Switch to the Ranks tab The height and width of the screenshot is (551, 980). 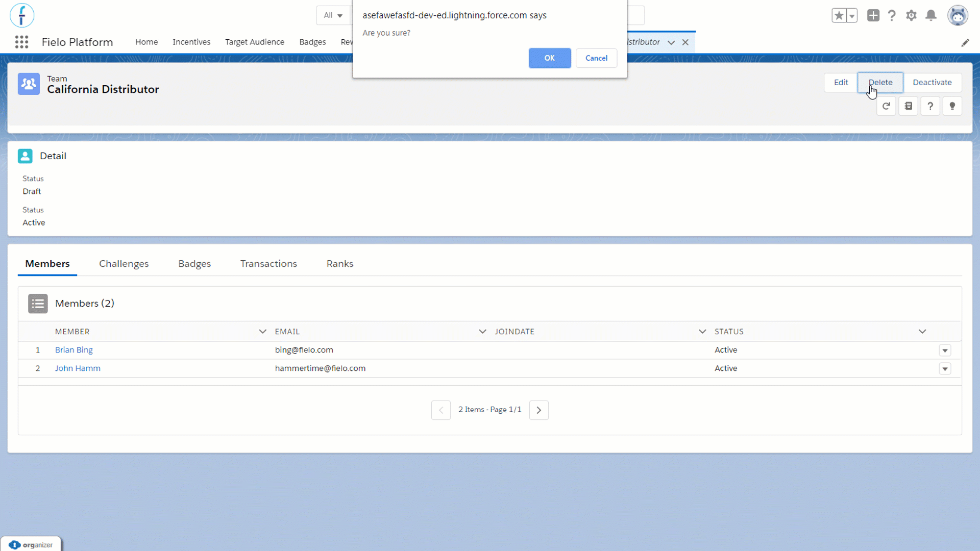[x=340, y=264]
